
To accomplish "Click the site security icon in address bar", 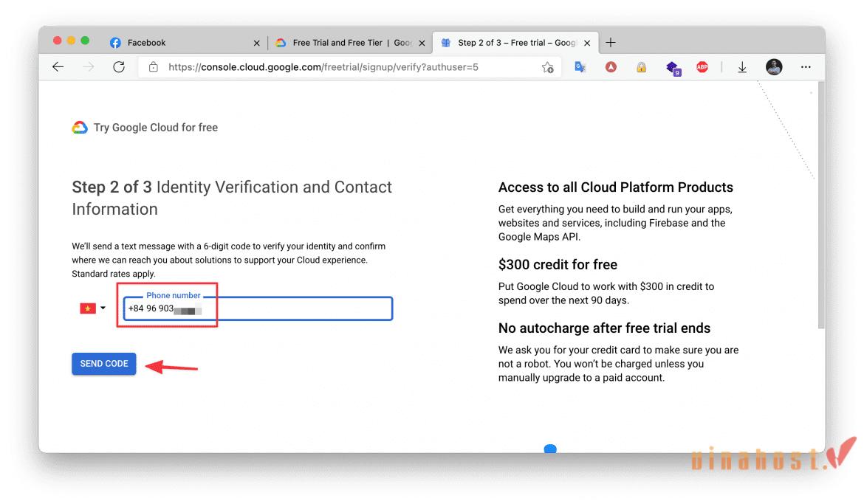I will click(x=153, y=66).
